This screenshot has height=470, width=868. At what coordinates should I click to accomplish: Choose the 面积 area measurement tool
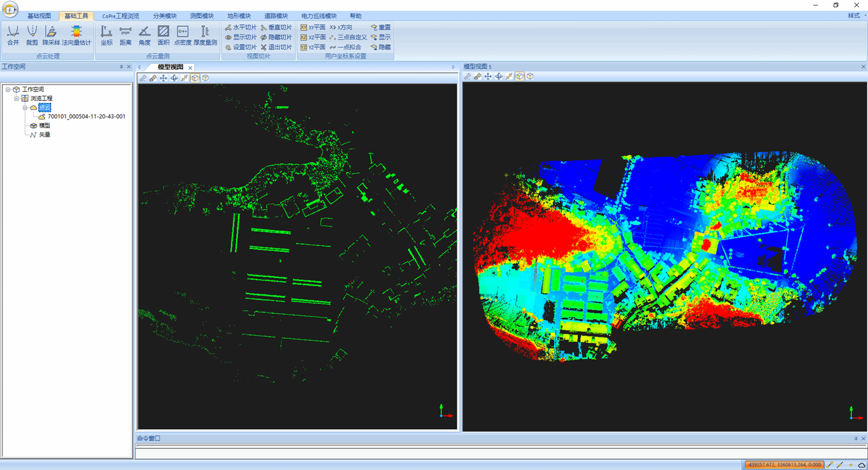(164, 36)
